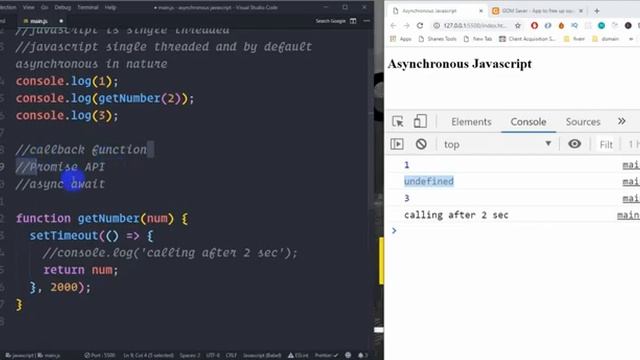
Task: Toggle the DevTools device toolbar
Action: pyautogui.click(x=420, y=122)
